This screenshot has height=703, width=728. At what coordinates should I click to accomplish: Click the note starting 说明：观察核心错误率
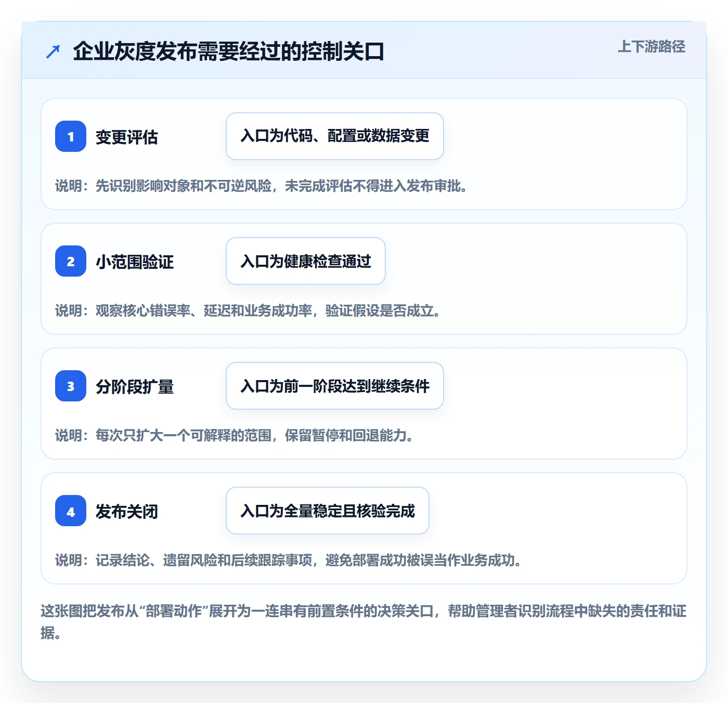(248, 311)
